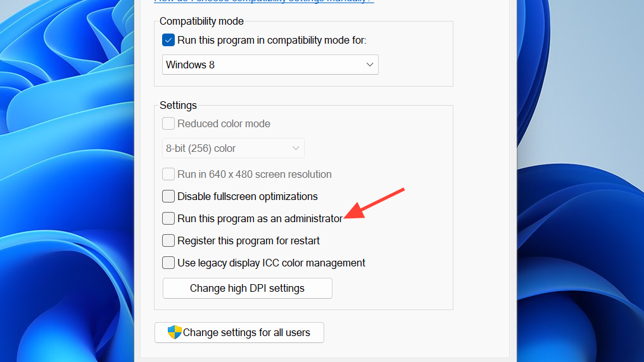Click the shield icon on Change settings button

pyautogui.click(x=174, y=332)
